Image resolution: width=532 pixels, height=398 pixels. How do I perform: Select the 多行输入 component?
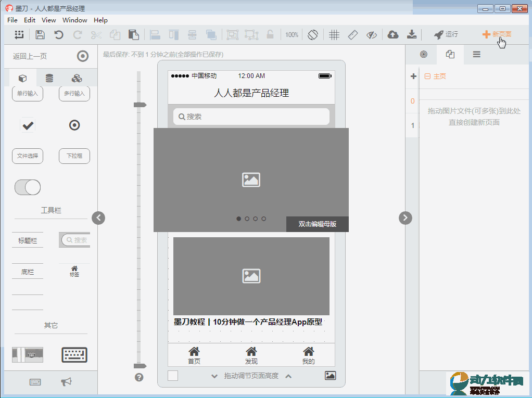pos(74,94)
